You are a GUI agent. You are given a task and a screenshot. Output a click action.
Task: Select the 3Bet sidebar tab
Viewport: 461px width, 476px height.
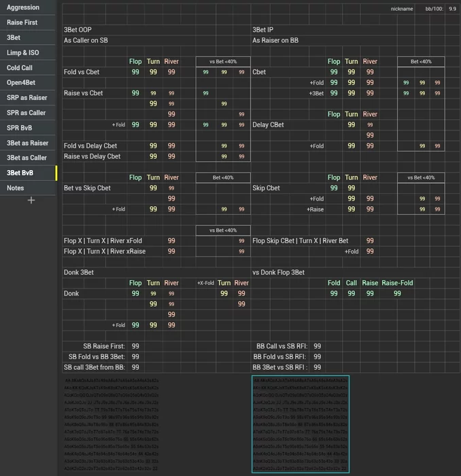pos(14,37)
